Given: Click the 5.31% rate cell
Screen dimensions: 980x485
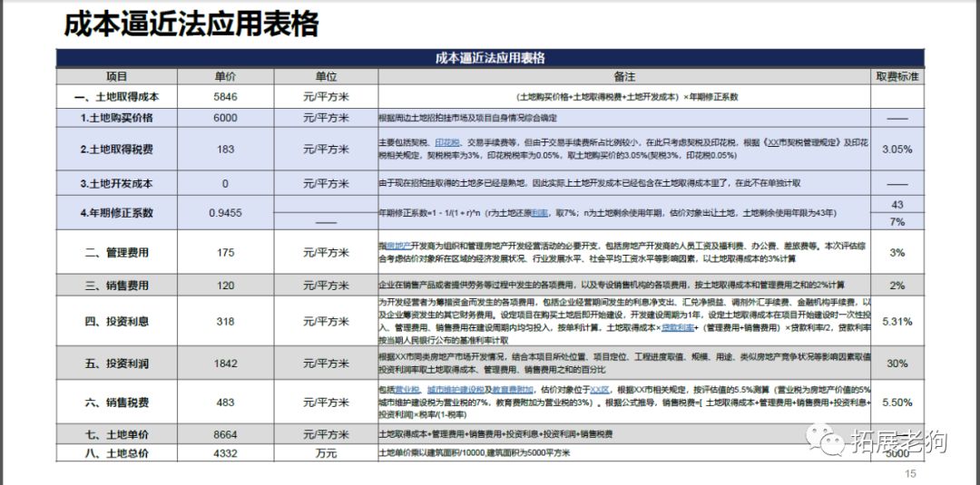Looking at the screenshot, I should (x=897, y=322).
